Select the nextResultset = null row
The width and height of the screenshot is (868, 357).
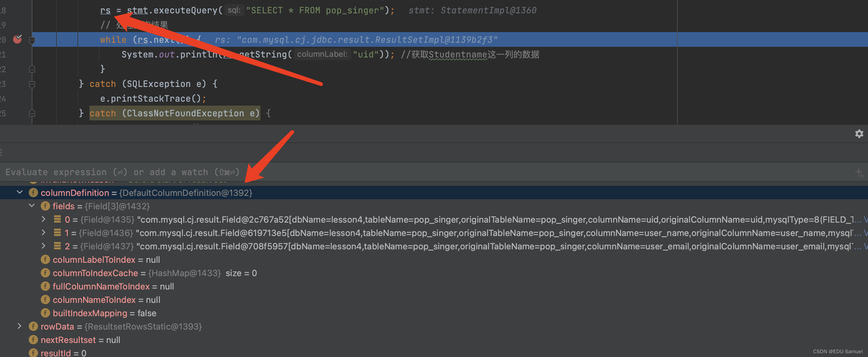434,340
